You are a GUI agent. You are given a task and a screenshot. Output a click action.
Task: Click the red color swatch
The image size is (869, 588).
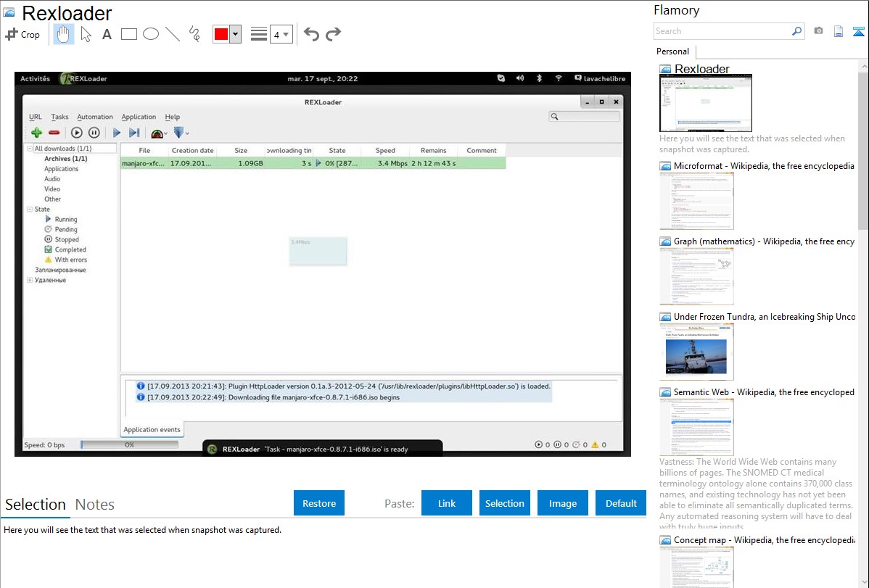point(221,34)
